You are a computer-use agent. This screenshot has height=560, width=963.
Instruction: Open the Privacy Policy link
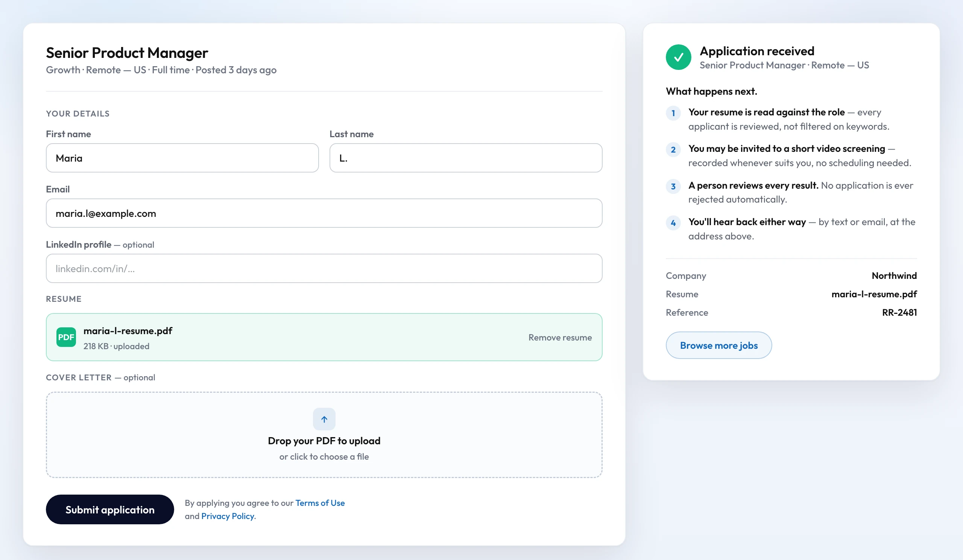(x=228, y=516)
